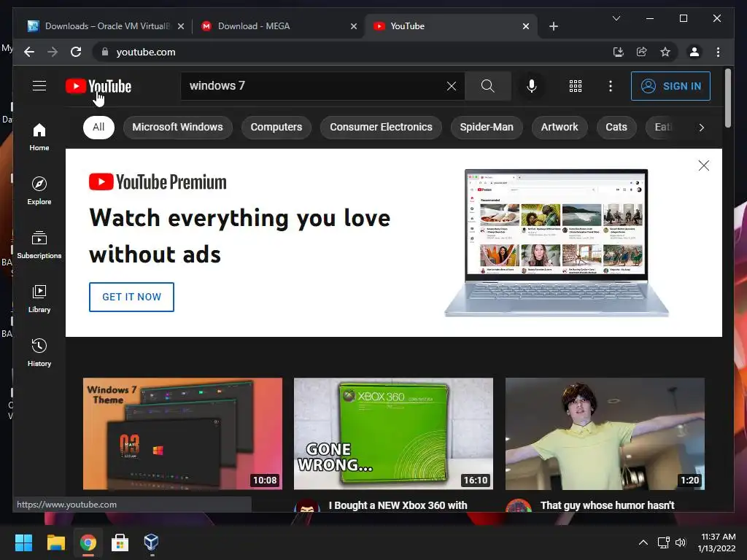
Task: Close the Download - MEGA tab
Action: tap(354, 26)
